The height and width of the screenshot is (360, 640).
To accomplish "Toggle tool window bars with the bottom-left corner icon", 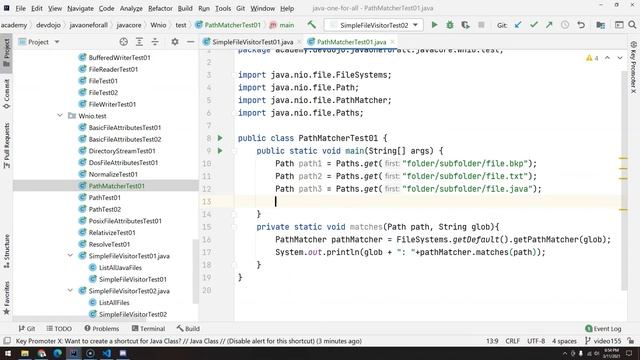I will click(x=7, y=341).
